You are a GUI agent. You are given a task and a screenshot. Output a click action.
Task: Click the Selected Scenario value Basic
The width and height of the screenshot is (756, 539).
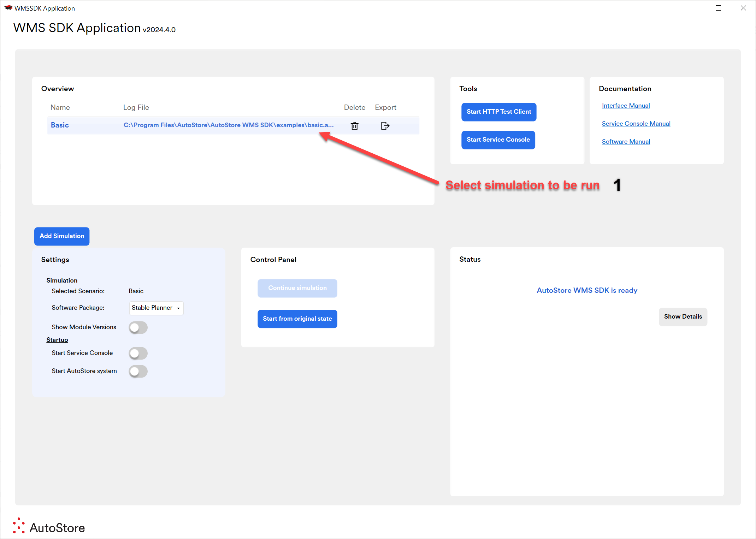click(136, 291)
